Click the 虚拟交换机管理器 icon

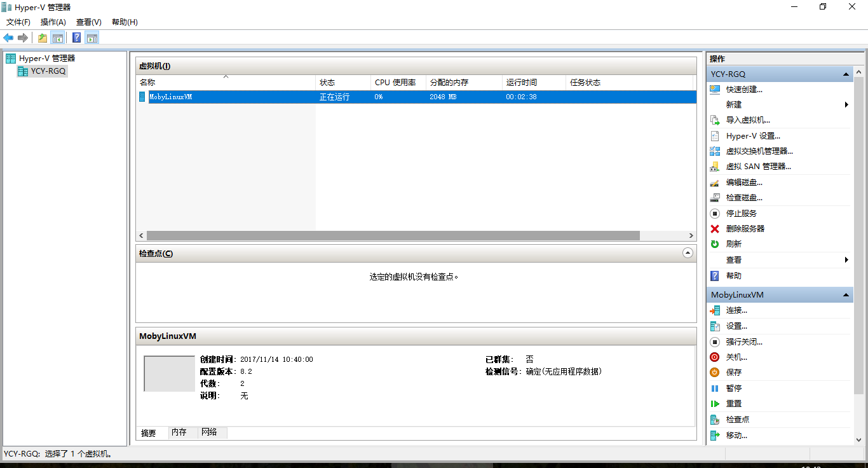715,151
